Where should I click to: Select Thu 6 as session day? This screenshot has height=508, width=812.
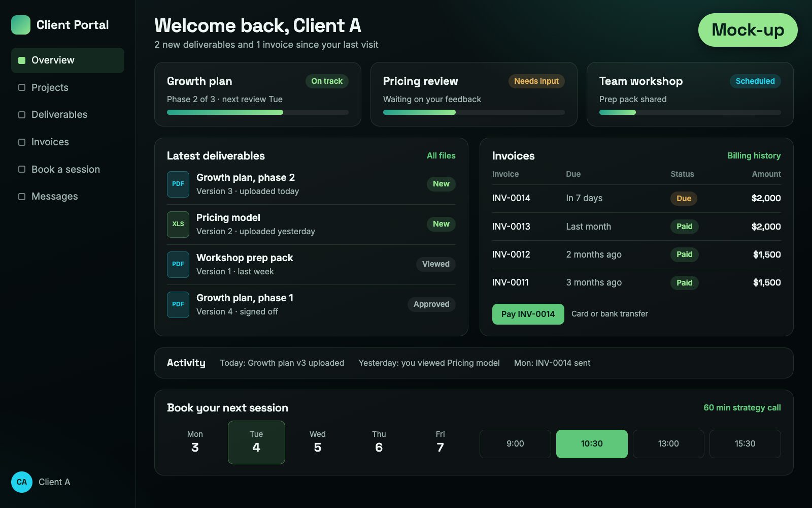379,442
